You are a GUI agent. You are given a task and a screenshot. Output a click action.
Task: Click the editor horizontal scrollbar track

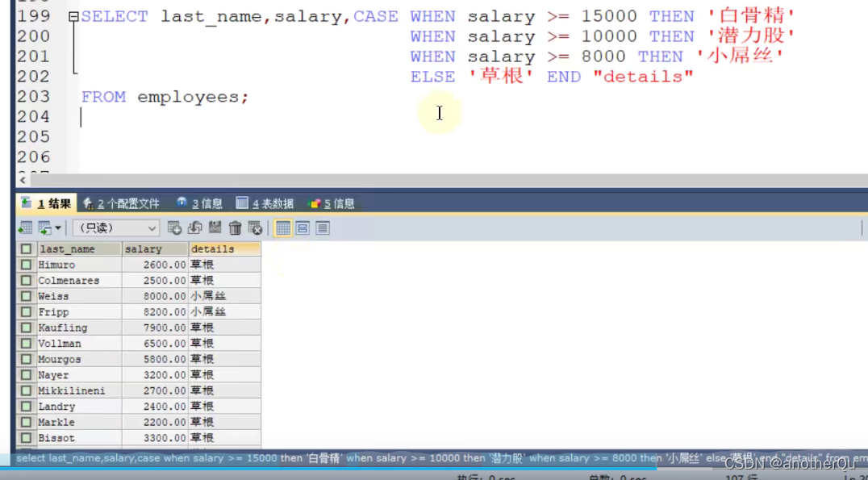click(x=449, y=180)
